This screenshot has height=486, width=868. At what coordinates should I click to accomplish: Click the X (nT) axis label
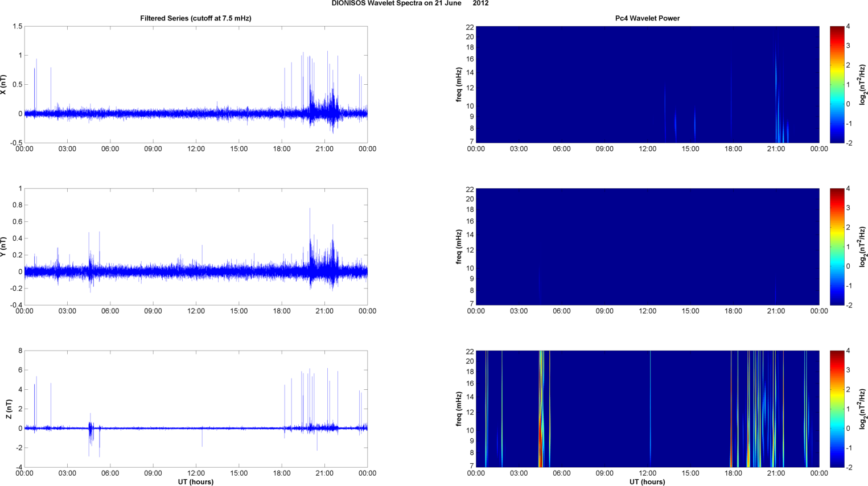tap(3, 85)
